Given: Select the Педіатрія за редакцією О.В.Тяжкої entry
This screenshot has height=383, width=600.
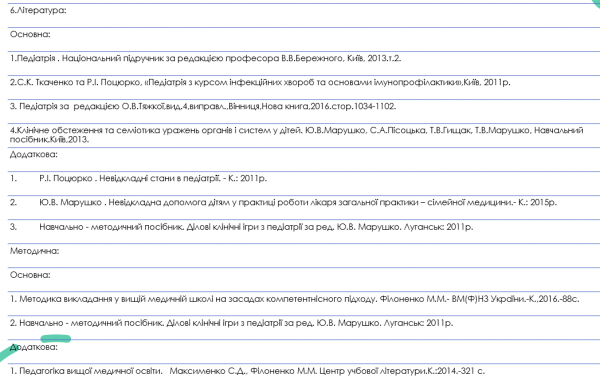Looking at the screenshot, I should click(203, 106).
